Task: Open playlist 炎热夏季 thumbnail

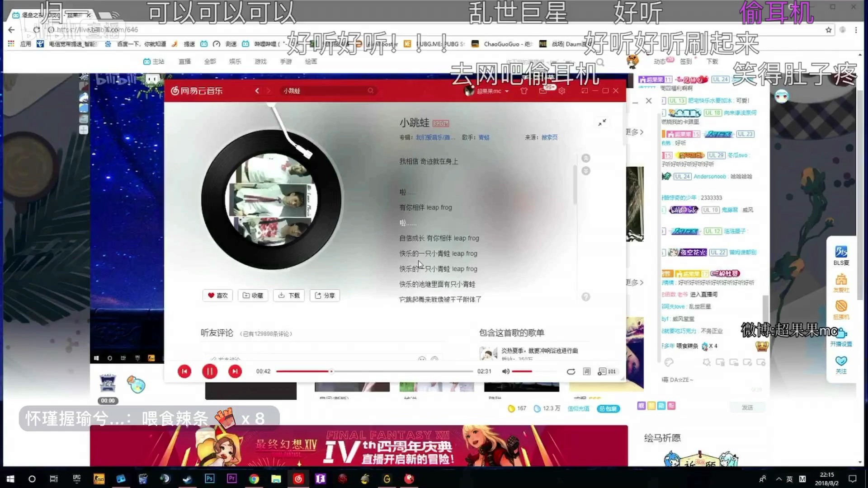Action: coord(488,353)
